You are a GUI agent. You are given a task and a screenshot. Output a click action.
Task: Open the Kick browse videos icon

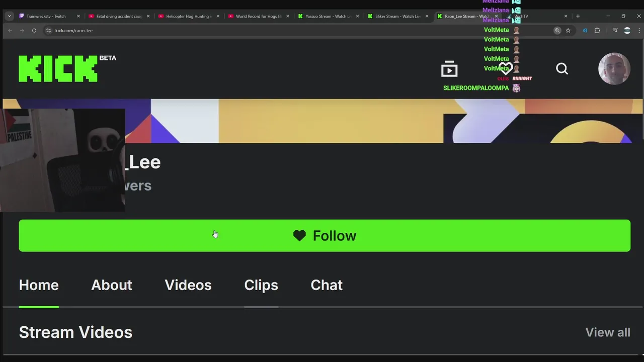449,69
